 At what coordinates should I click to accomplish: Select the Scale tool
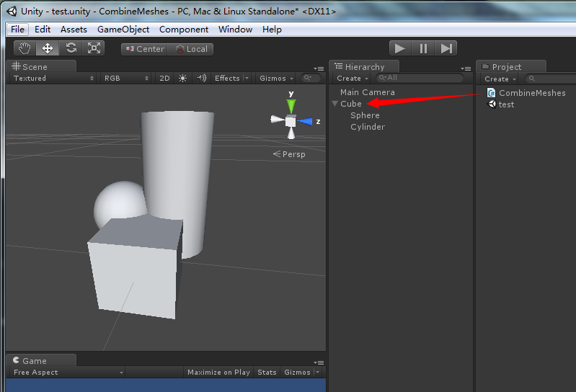(94, 48)
